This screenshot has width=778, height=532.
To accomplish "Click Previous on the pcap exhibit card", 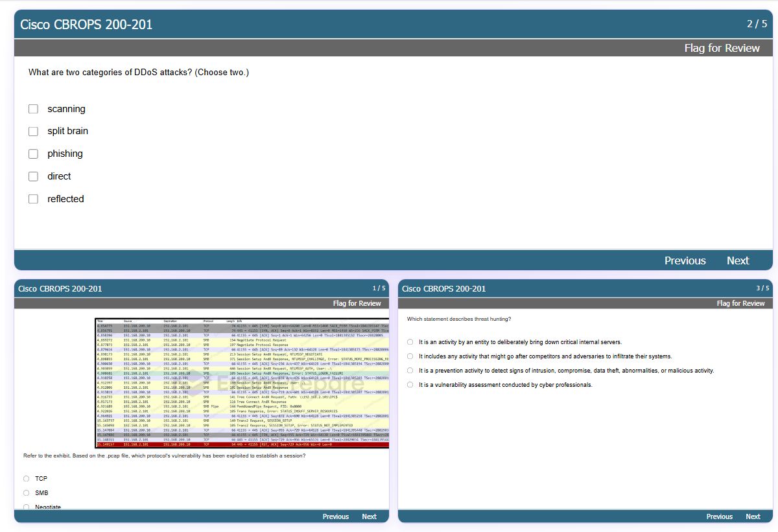I will (336, 516).
